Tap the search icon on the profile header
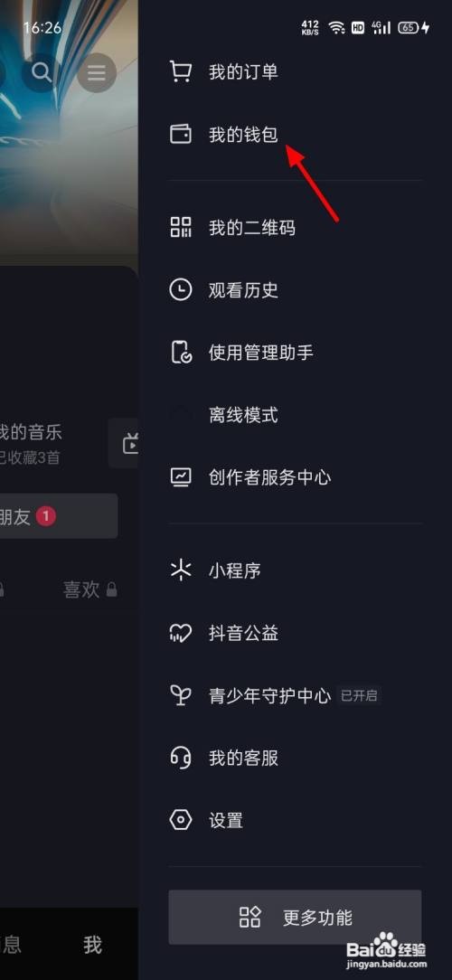 click(42, 72)
